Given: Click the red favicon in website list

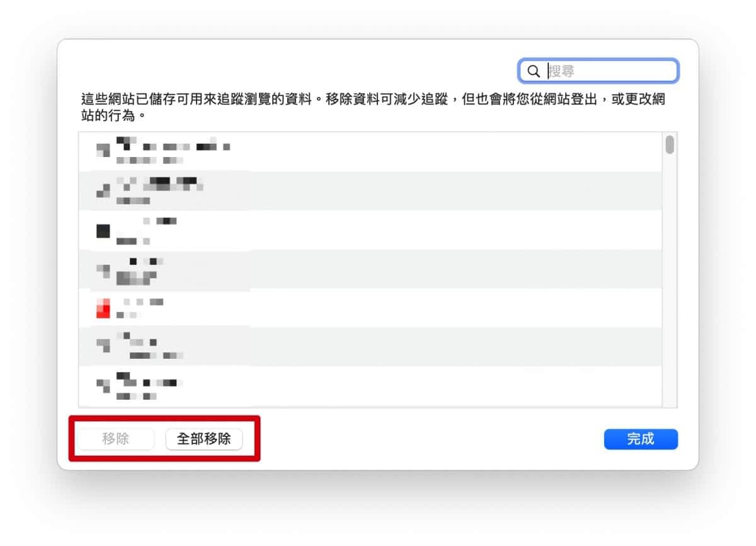Looking at the screenshot, I should click(103, 308).
